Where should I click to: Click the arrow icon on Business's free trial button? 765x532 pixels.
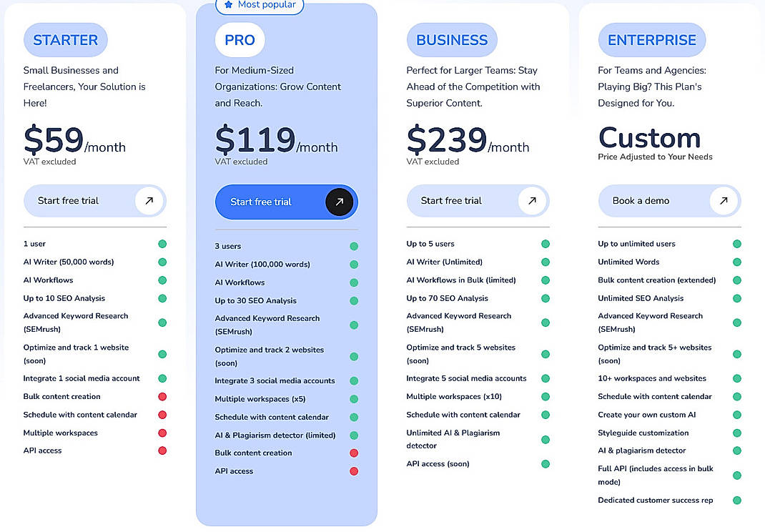(532, 201)
